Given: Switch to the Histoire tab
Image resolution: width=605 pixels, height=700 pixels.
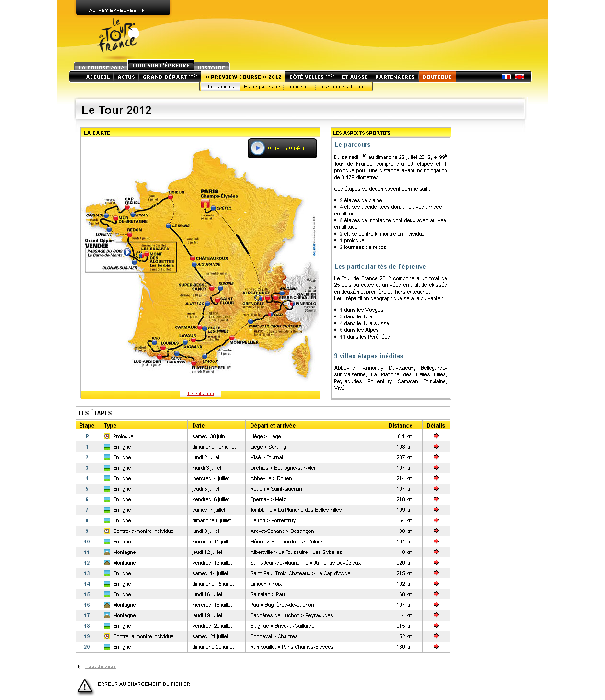Looking at the screenshot, I should click(211, 68).
